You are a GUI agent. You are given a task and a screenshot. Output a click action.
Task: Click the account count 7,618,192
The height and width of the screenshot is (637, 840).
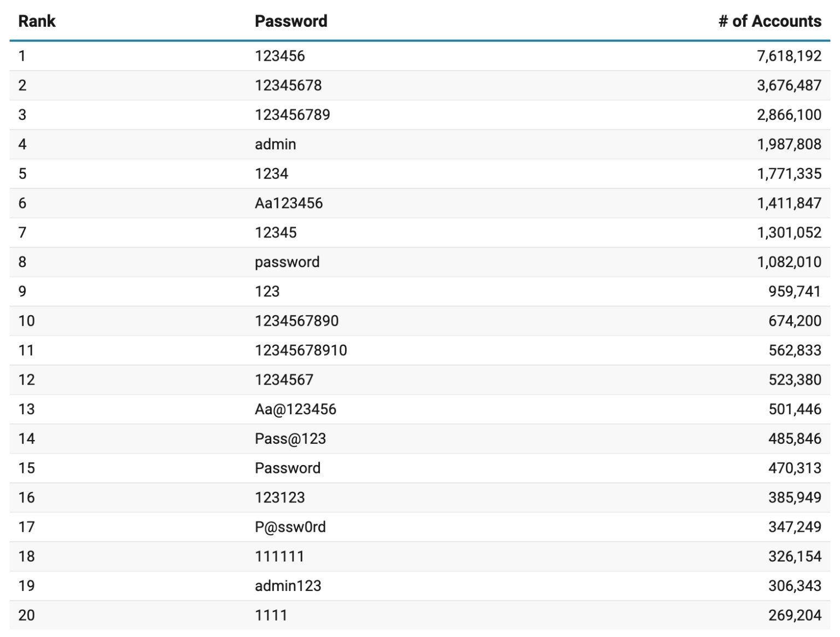pos(789,56)
